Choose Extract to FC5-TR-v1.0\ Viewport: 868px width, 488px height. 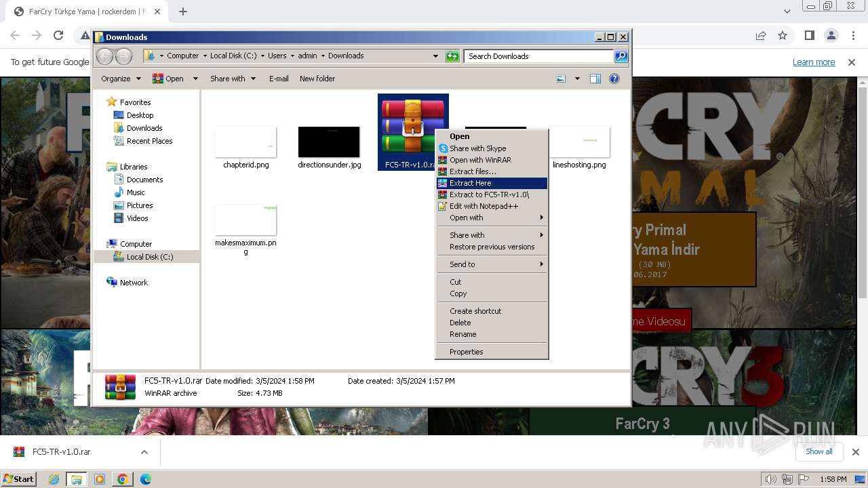(492, 195)
